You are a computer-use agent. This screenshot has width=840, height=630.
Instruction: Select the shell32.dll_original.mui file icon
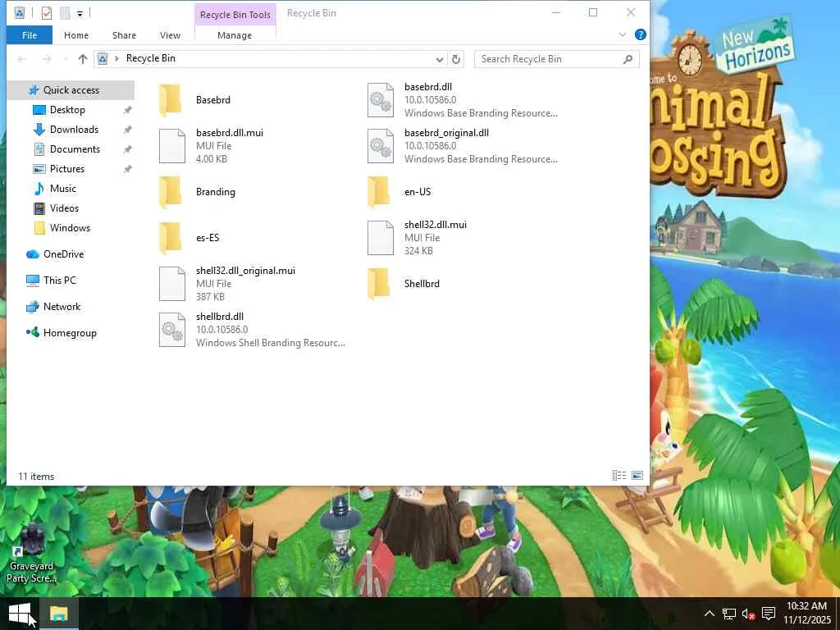[172, 284]
